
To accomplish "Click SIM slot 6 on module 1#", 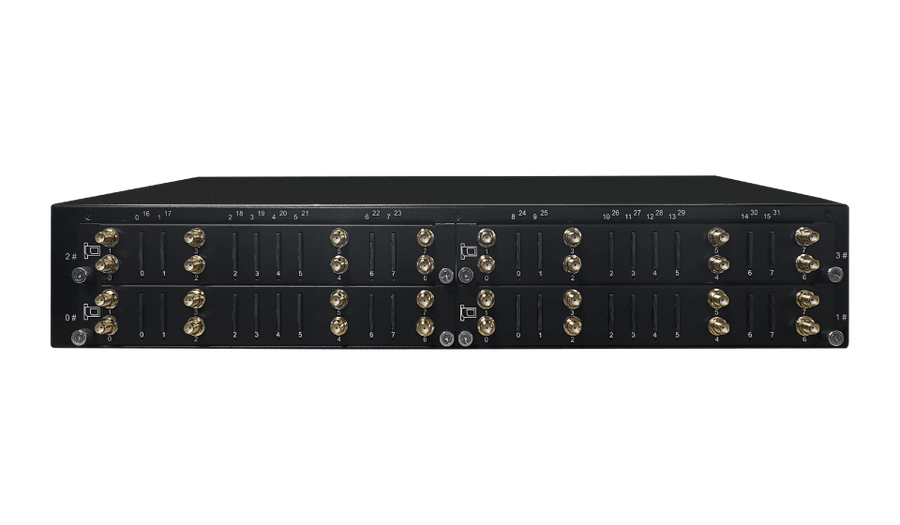I will (x=750, y=312).
